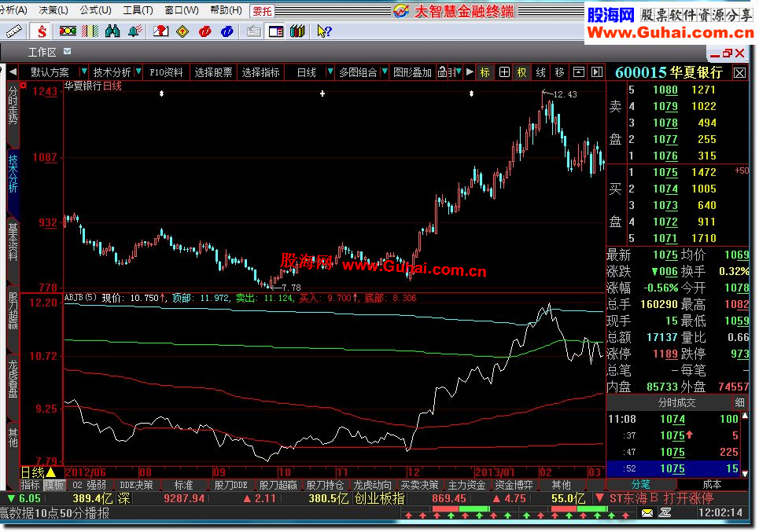The image size is (759, 532).
Task: Click the lock icon in chart toolbar
Action: [443, 72]
